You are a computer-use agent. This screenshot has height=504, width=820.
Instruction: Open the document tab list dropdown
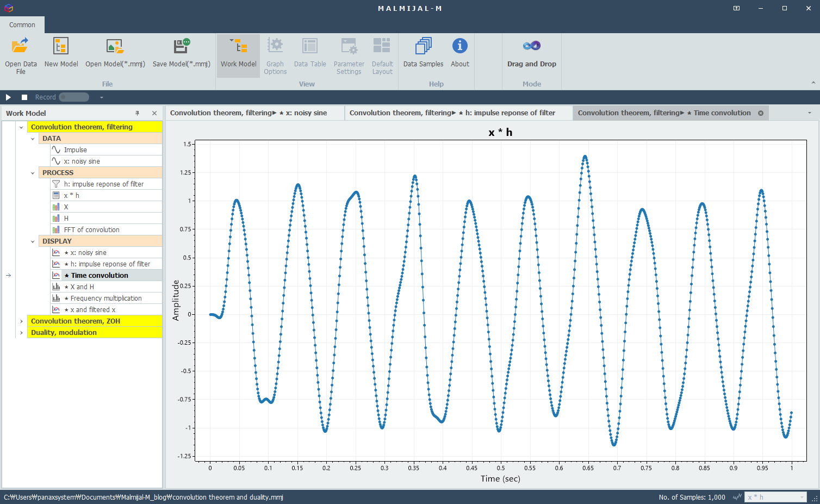point(810,113)
